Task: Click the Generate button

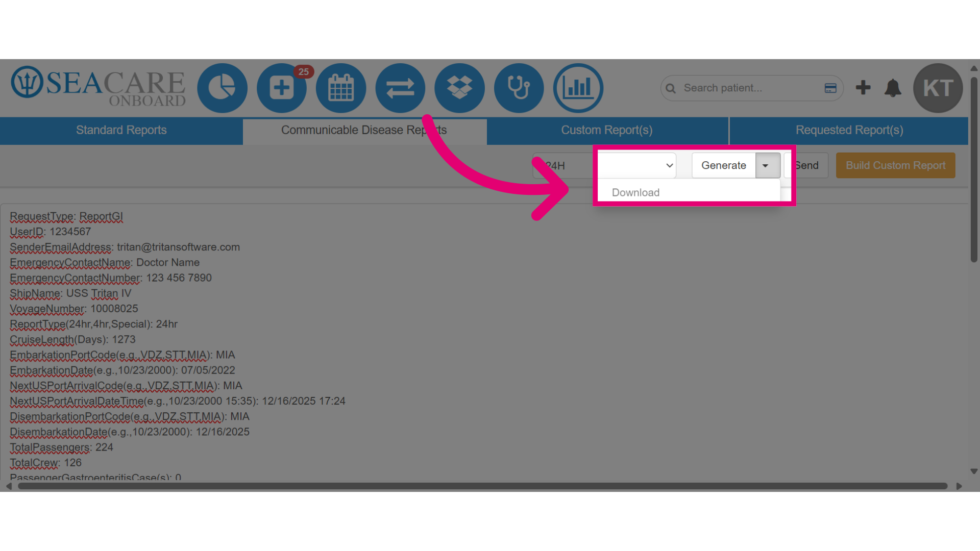Action: click(x=724, y=165)
